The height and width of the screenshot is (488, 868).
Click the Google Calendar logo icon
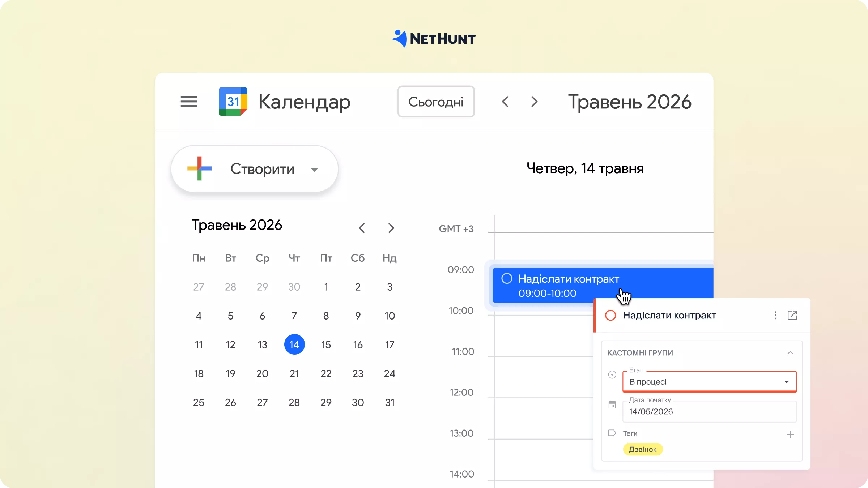pos(233,102)
